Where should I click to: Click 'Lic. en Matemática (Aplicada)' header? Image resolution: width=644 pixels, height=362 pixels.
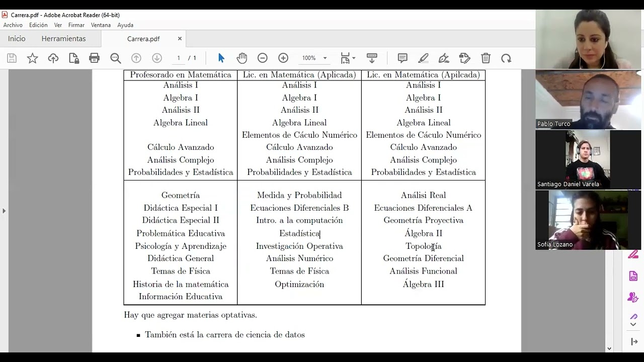[299, 75]
